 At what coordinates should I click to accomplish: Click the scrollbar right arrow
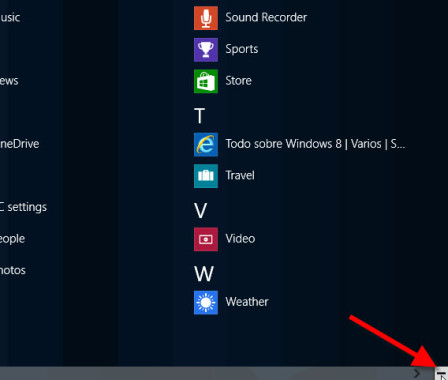coord(417,373)
